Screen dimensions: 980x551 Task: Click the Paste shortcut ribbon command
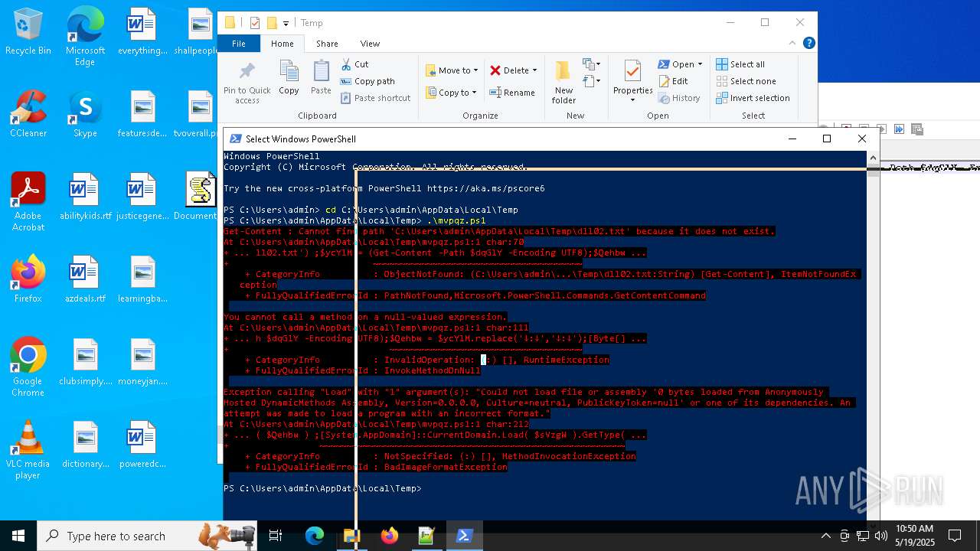click(375, 98)
